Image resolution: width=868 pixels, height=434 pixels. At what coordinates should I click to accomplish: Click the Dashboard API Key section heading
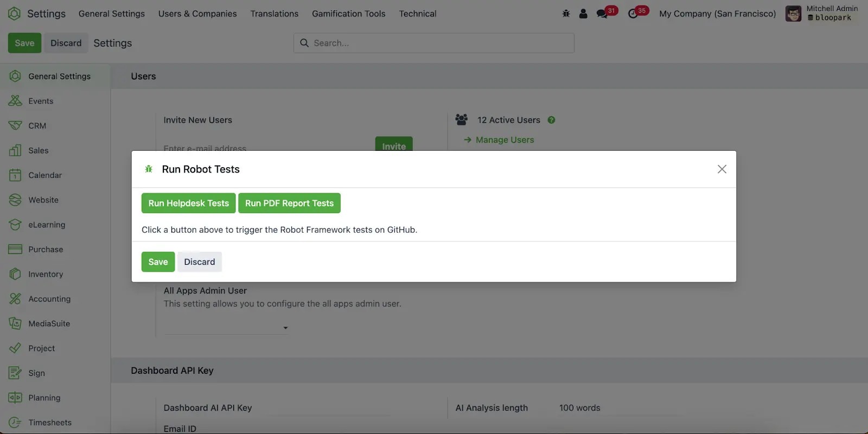172,371
